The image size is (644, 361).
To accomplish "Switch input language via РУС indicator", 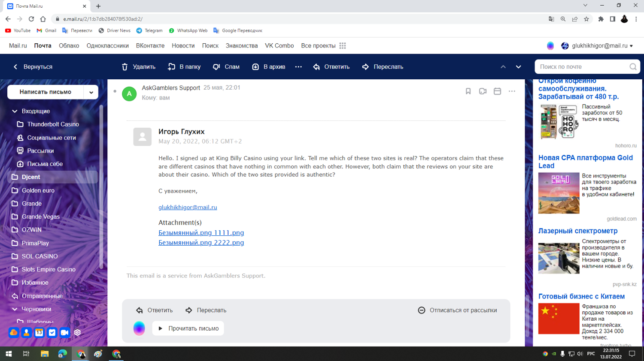I will point(591,354).
